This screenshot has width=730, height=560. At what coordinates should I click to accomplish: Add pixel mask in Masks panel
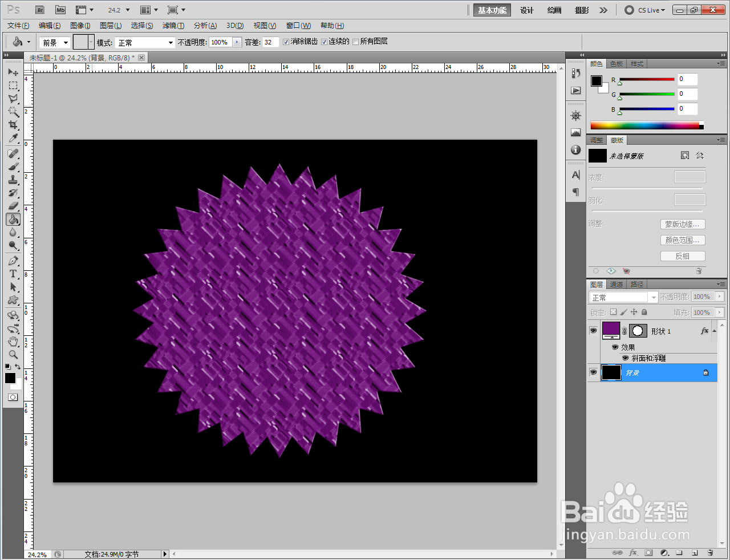[x=685, y=155]
